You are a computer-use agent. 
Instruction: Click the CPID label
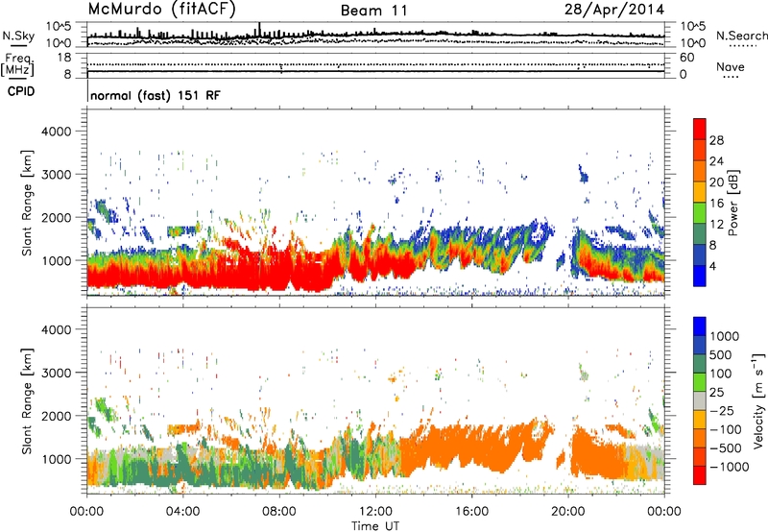point(21,91)
